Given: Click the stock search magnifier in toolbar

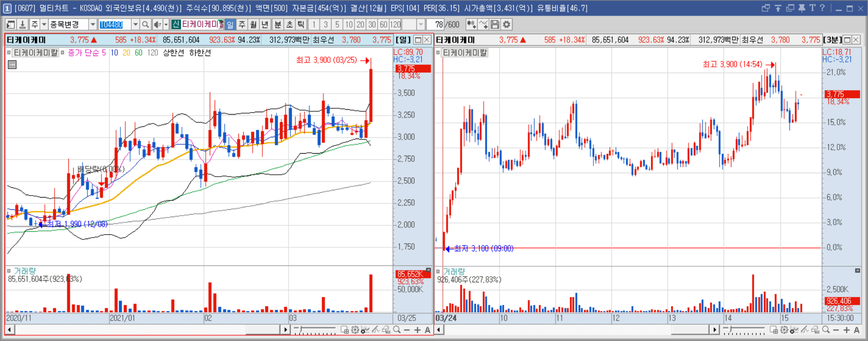Looking at the screenshot, I should pyautogui.click(x=145, y=24).
